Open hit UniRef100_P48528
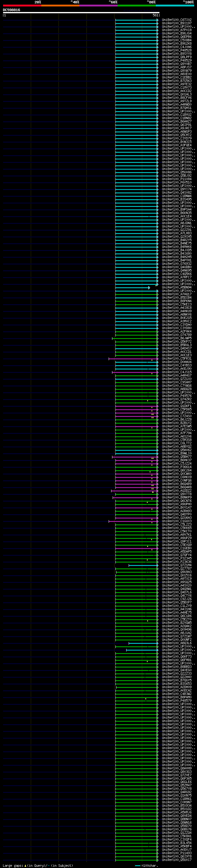Image resolution: width=197 pixels, height=868 pixels. point(176,50)
